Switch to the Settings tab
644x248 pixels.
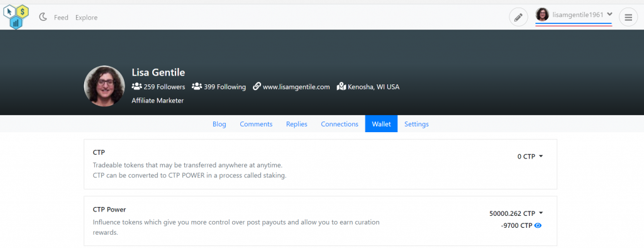(416, 124)
